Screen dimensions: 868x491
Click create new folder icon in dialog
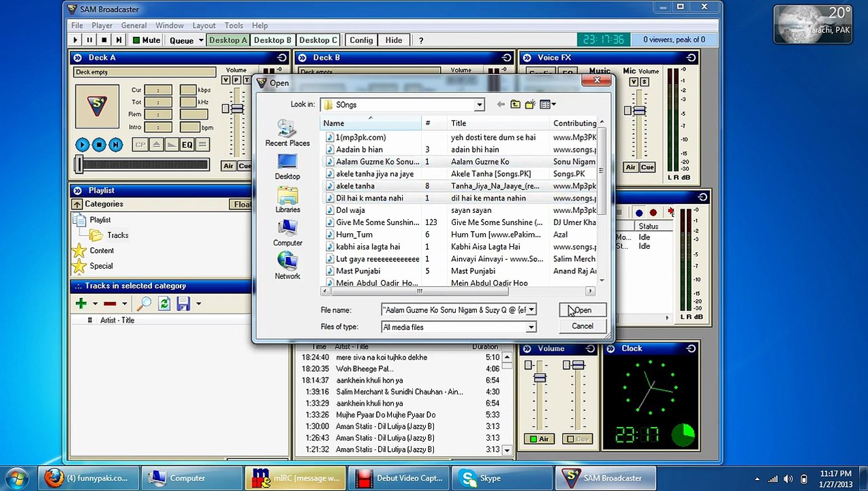(530, 104)
